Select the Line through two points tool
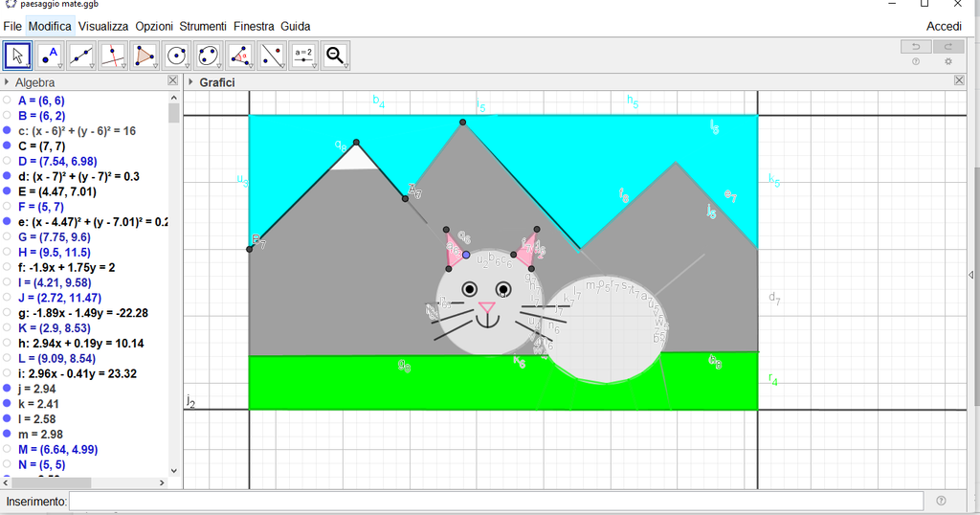The height and width of the screenshot is (515, 980). 81,56
